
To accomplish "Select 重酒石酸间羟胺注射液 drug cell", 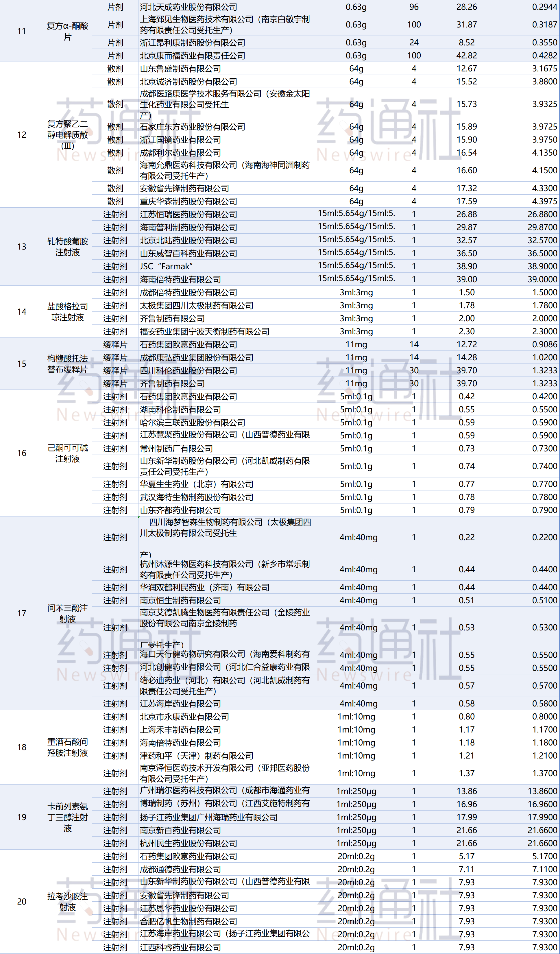I will pyautogui.click(x=67, y=747).
